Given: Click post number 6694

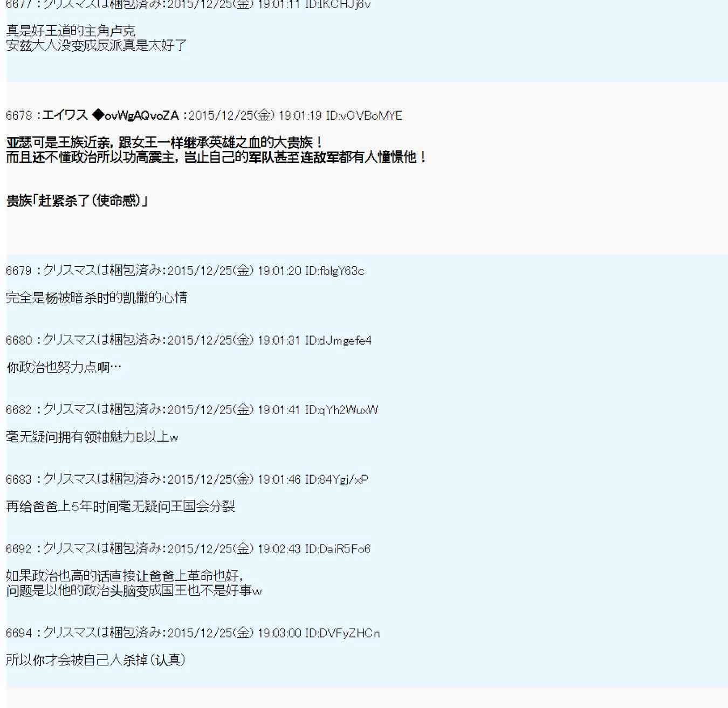Looking at the screenshot, I should click(19, 633).
